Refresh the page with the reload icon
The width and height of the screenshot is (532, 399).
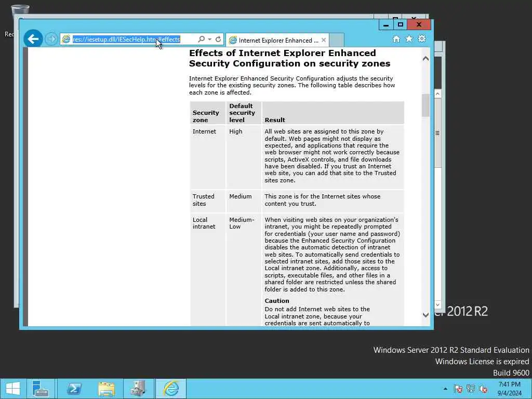click(x=218, y=39)
